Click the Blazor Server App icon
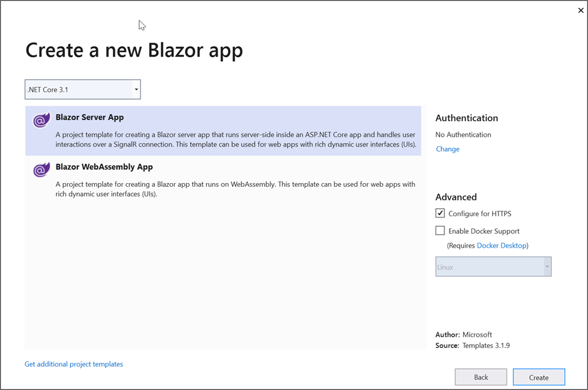588x390 pixels. pos(41,120)
